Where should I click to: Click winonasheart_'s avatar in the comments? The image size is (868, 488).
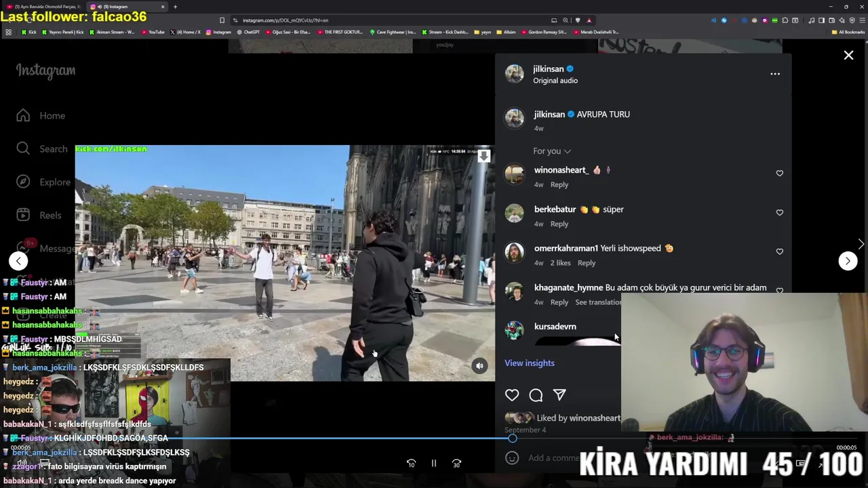515,174
